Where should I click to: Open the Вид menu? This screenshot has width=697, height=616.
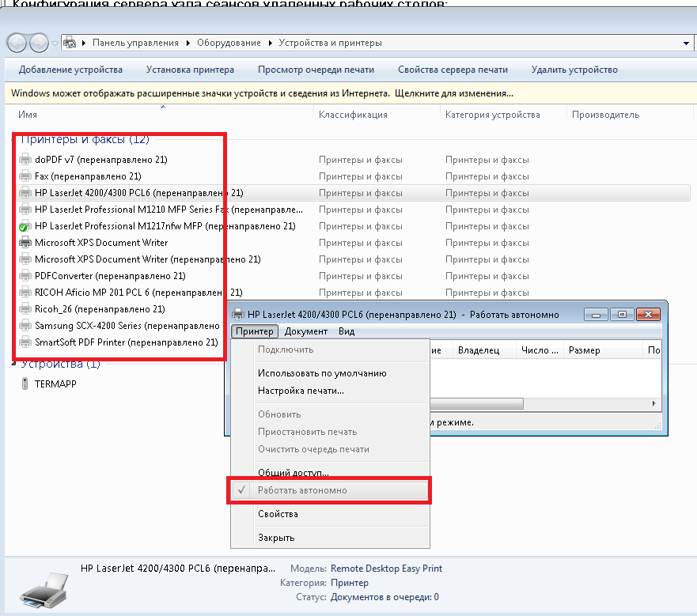pyautogui.click(x=347, y=331)
